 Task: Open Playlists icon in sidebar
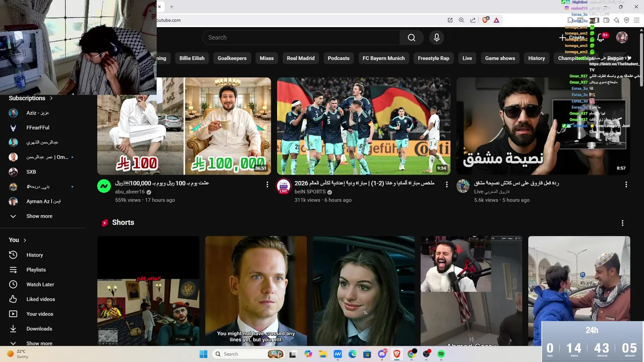14,270
